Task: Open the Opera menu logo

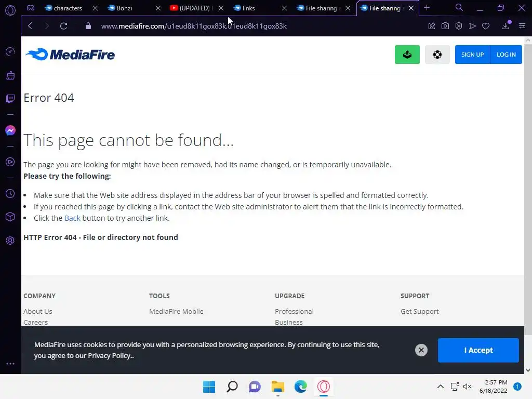Action: tap(10, 10)
